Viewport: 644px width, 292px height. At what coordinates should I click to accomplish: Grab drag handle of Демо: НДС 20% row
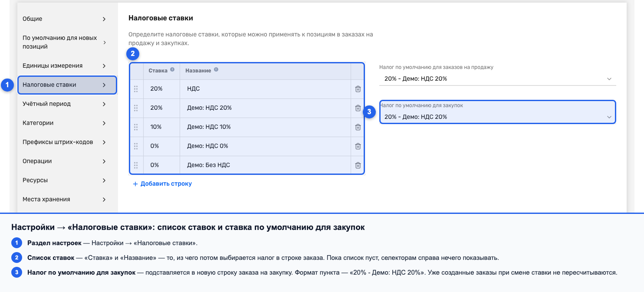point(136,108)
